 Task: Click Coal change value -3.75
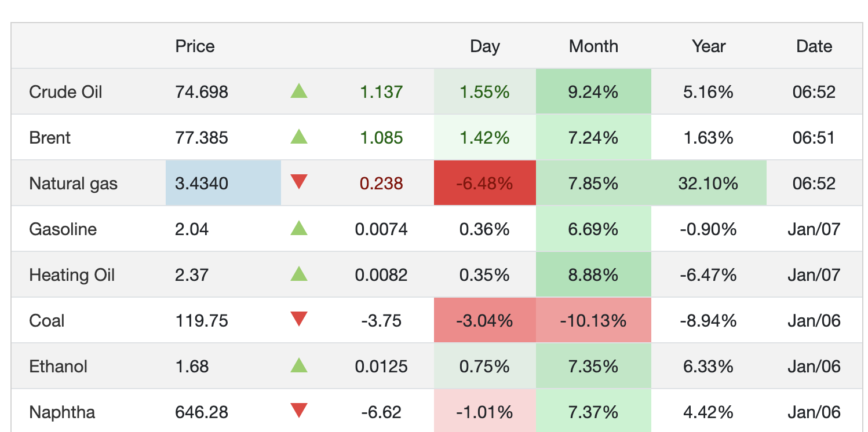(x=381, y=321)
